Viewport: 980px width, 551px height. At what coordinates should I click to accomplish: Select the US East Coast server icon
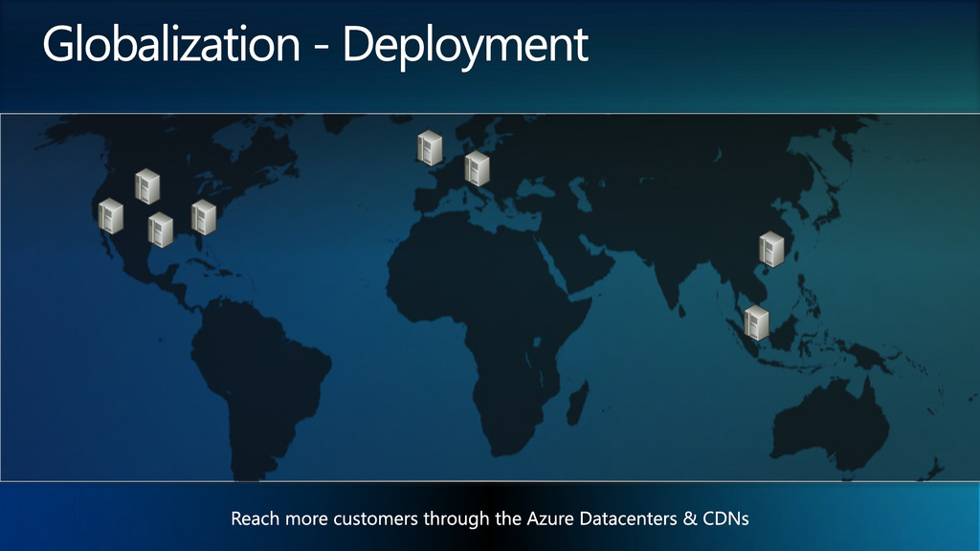(x=204, y=217)
